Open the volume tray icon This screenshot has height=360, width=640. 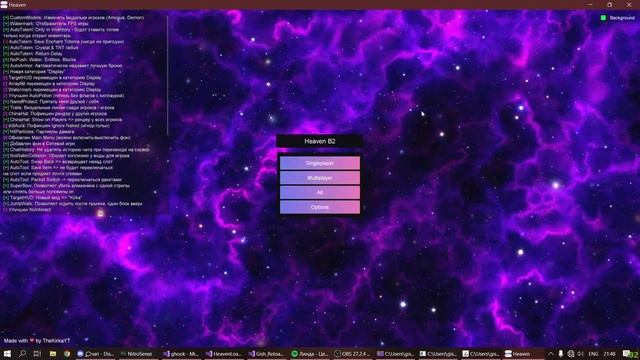point(580,354)
